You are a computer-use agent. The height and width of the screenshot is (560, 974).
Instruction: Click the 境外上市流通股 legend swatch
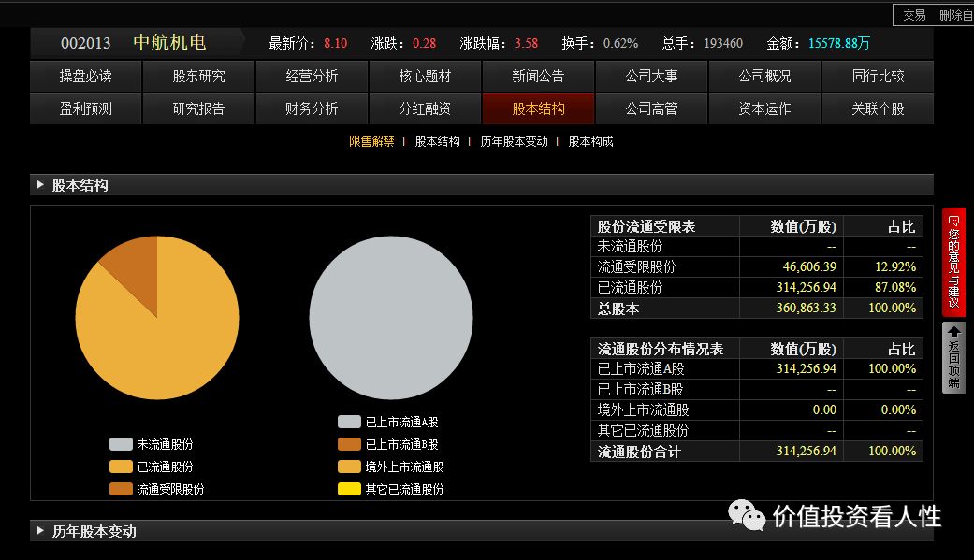click(349, 467)
